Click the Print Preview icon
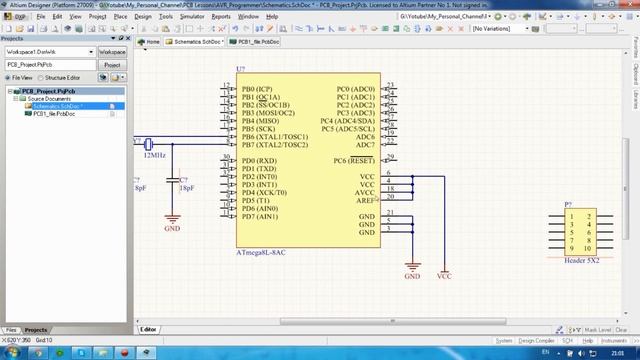 54,29
